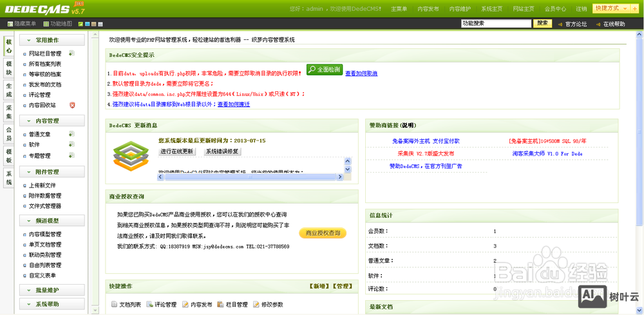The height and width of the screenshot is (315, 644).
Task: Click 【新增】 in the 快捷操作 header
Action: [319, 286]
